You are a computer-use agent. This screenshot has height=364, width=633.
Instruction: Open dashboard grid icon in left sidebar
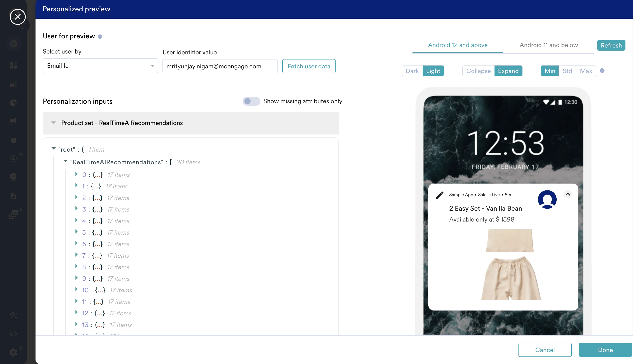tap(14, 65)
